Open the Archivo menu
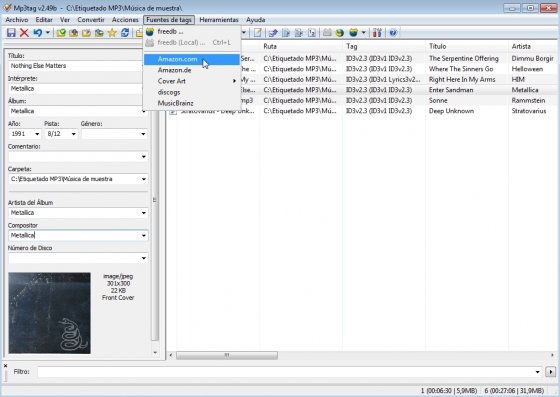 click(17, 20)
